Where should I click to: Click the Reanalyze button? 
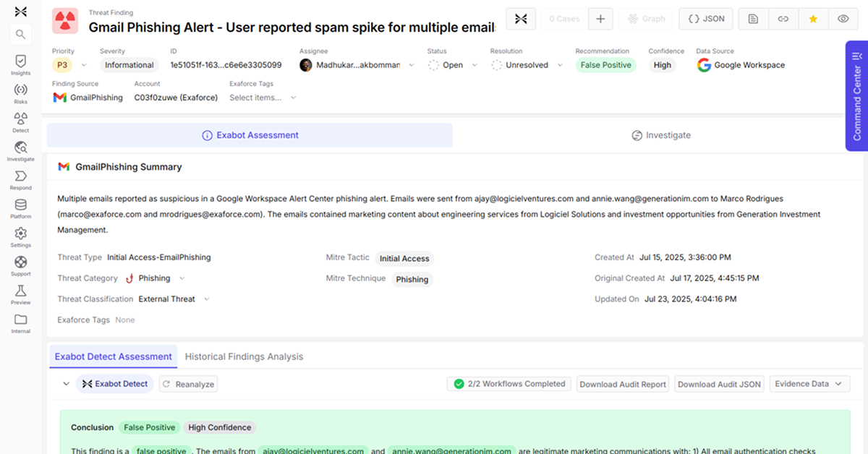pyautogui.click(x=188, y=384)
